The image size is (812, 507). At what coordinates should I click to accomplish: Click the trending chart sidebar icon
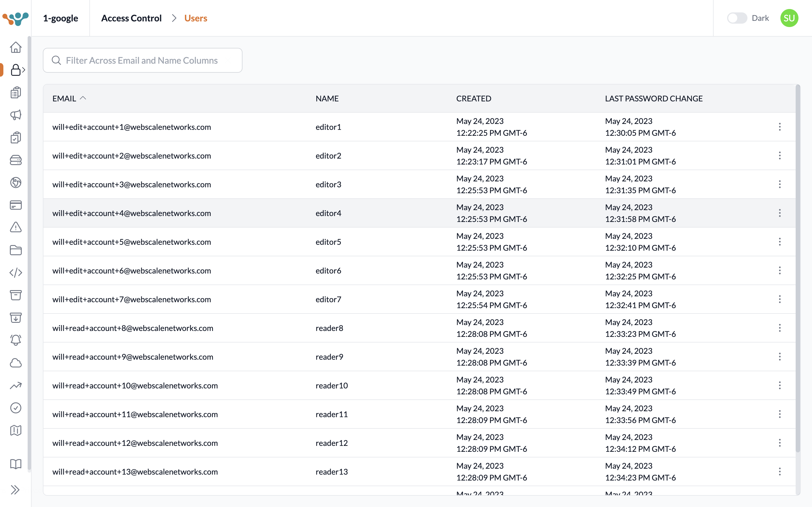(x=16, y=385)
